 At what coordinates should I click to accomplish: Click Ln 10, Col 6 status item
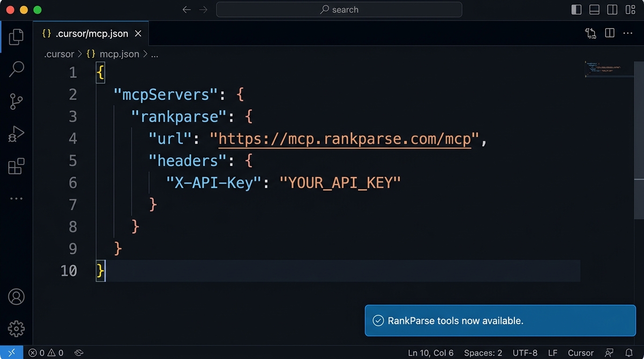pos(431,353)
